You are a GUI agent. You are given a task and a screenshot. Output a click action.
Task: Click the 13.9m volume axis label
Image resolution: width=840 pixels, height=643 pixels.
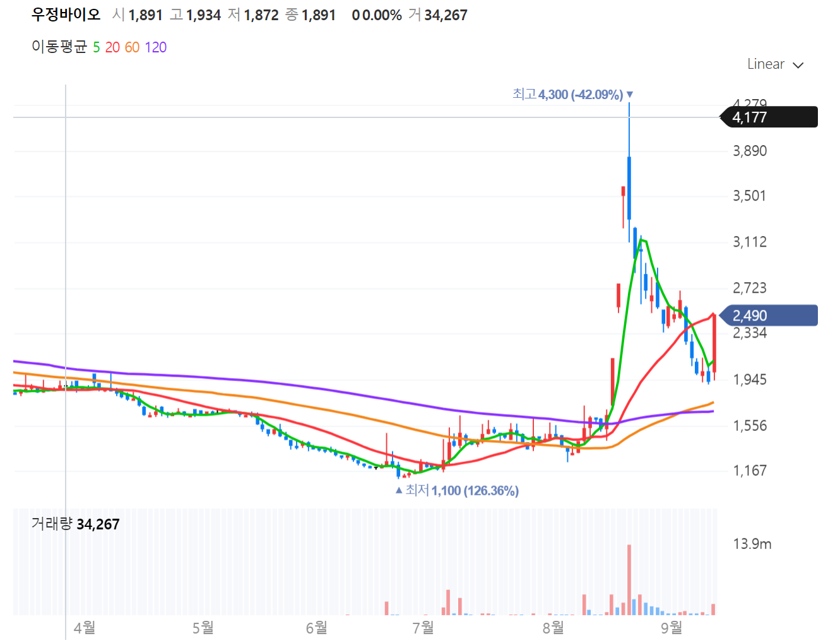click(752, 544)
